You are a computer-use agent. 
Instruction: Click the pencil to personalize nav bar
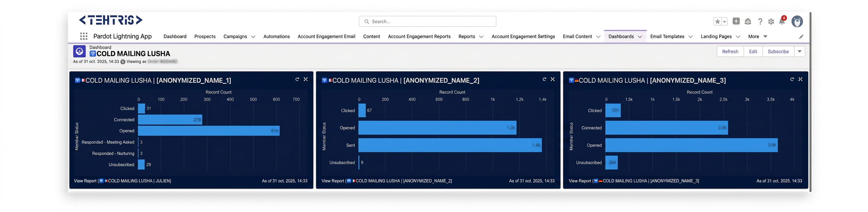[x=801, y=36]
